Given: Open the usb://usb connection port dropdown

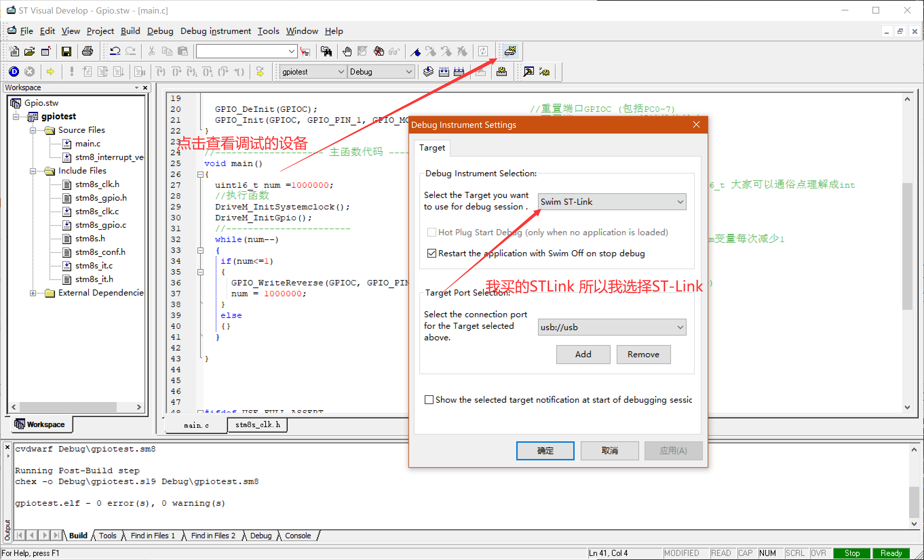Looking at the screenshot, I should click(612, 327).
